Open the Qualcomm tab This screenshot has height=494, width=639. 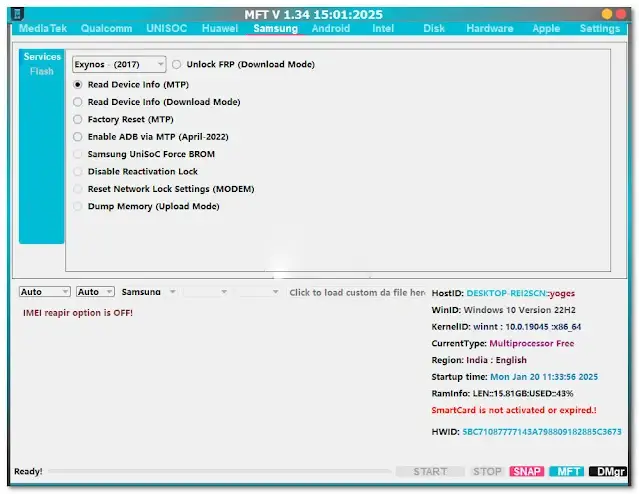pyautogui.click(x=106, y=29)
